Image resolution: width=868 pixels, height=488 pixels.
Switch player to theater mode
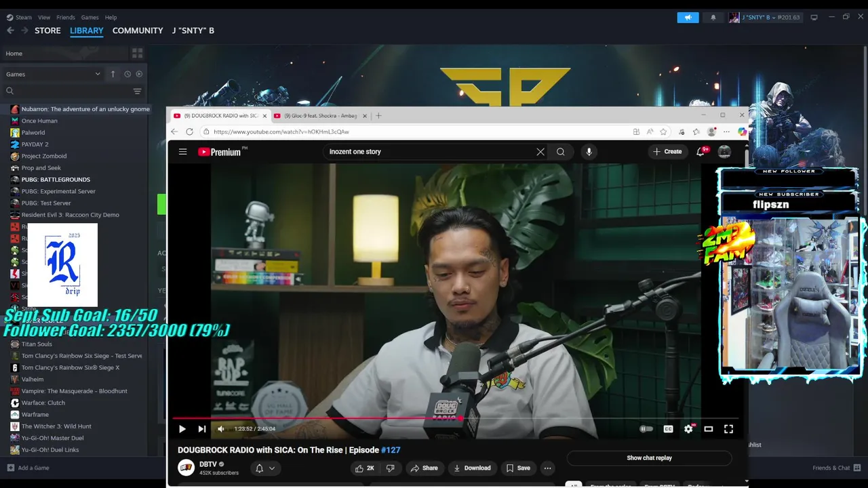(x=709, y=429)
